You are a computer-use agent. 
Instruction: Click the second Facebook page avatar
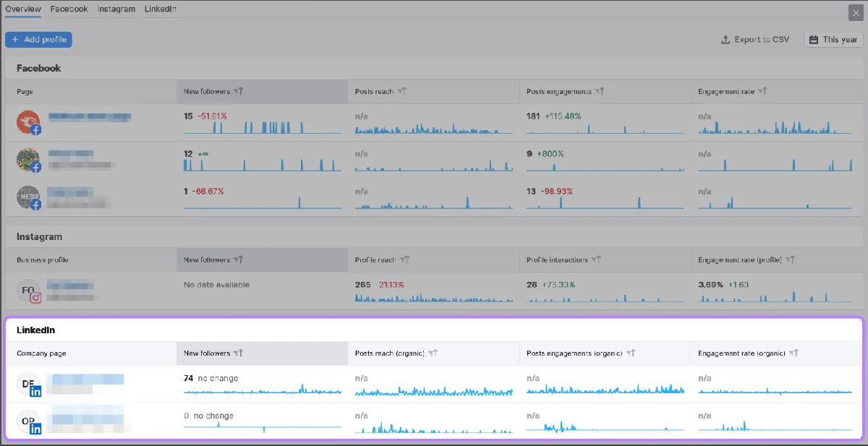tap(28, 160)
